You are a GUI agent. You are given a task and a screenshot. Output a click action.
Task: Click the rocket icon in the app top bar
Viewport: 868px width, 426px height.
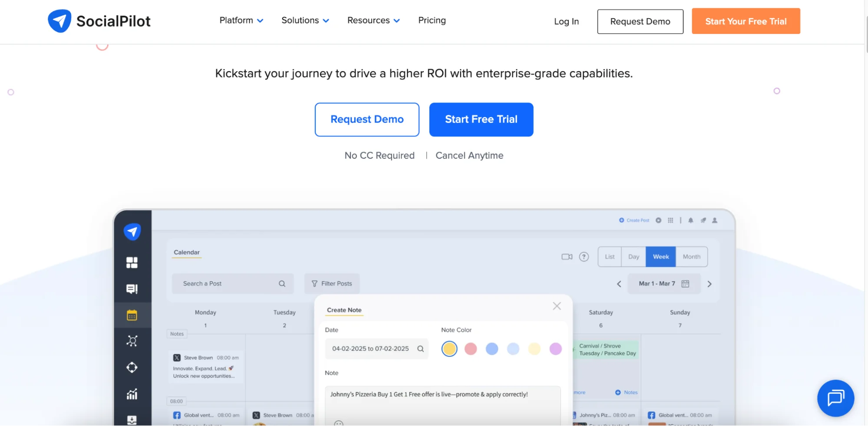click(x=703, y=220)
